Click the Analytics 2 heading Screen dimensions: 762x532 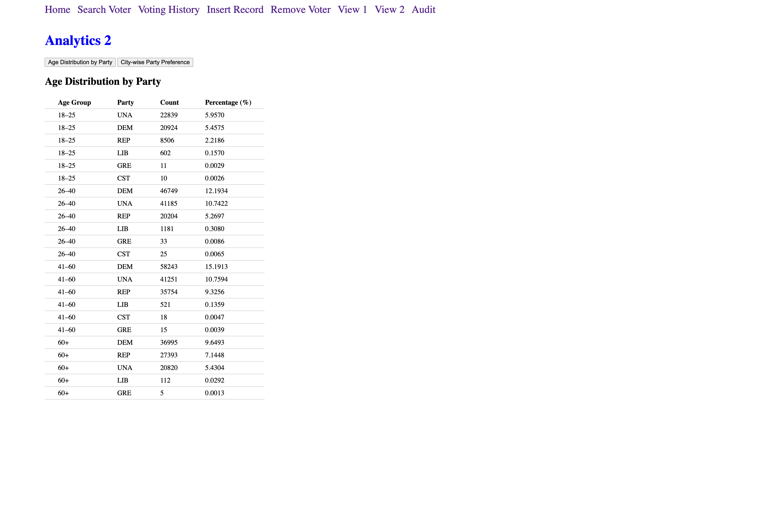click(x=78, y=41)
